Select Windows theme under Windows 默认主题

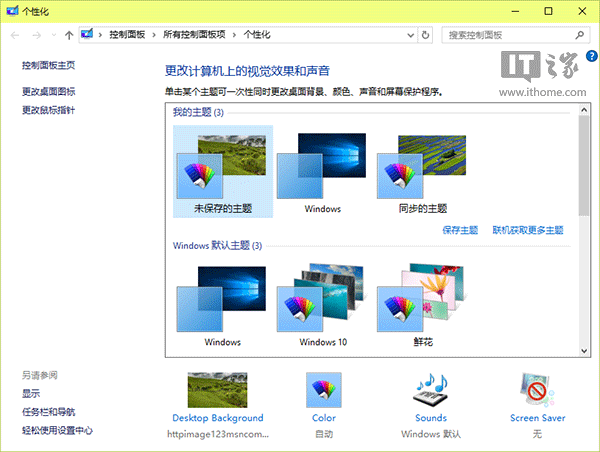[x=223, y=305]
